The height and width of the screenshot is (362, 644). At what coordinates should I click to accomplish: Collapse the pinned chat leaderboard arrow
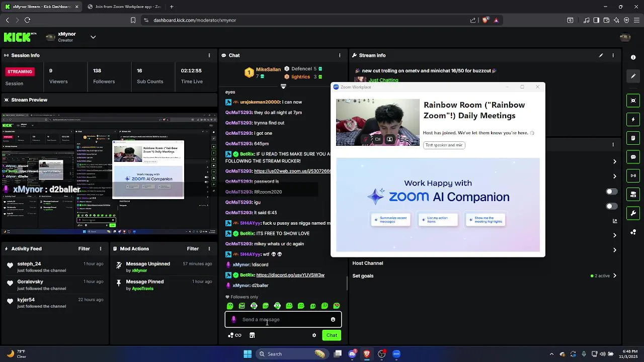point(283,86)
